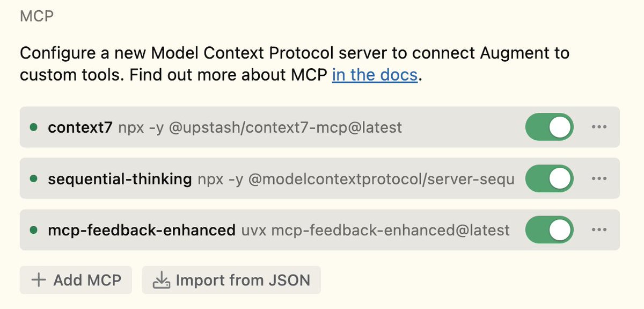Click the MCP section heading

(x=36, y=16)
